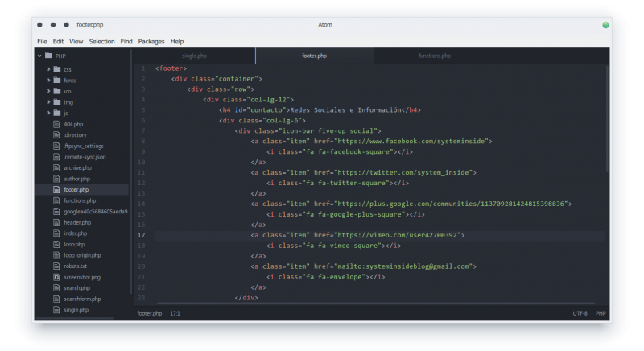Image resolution: width=644 pixels, height=351 pixels.
Task: Open the Selection menu
Action: coord(102,42)
